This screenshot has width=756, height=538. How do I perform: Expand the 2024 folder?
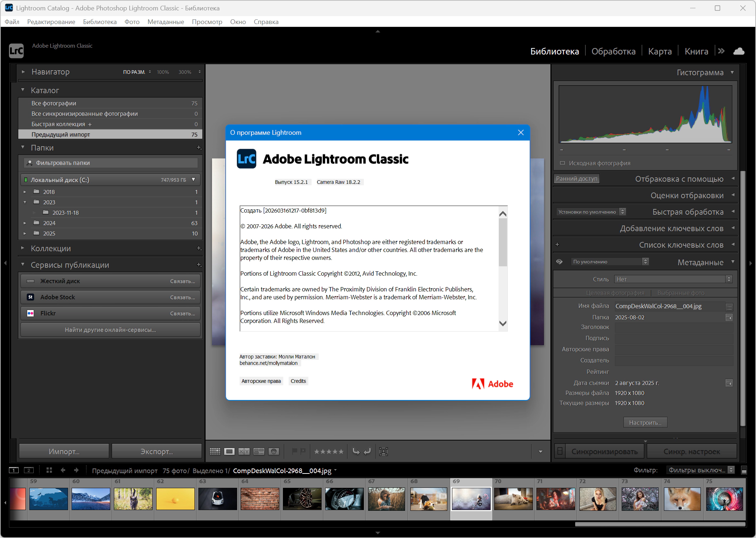[25, 223]
